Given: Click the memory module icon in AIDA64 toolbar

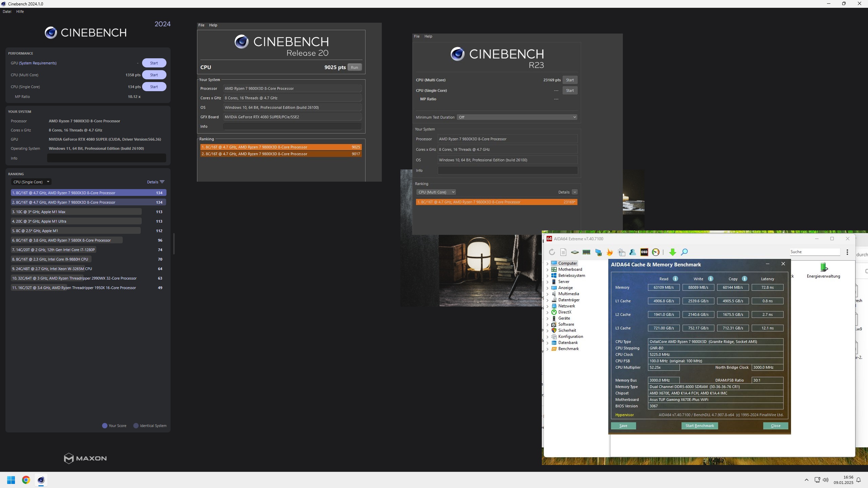Looking at the screenshot, I should click(x=586, y=252).
